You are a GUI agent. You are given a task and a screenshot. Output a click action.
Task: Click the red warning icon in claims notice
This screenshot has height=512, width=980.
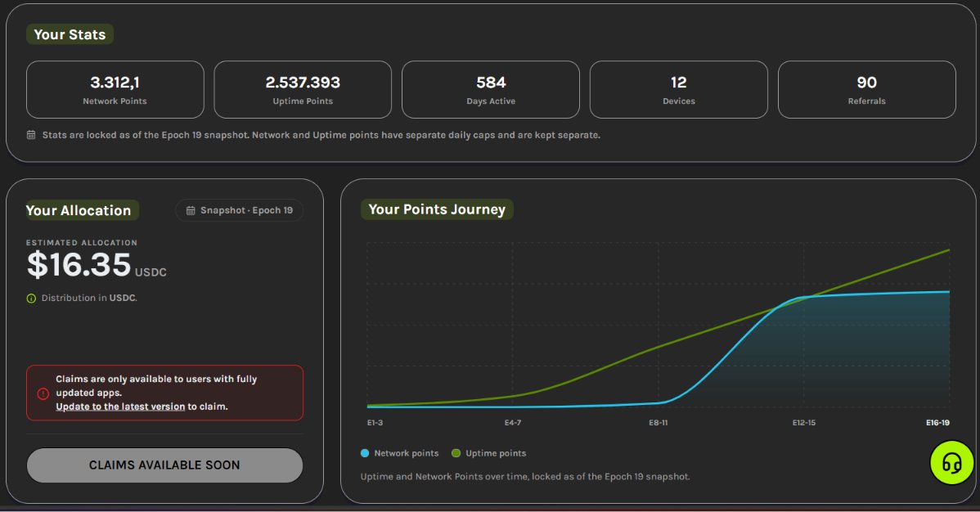tap(43, 393)
